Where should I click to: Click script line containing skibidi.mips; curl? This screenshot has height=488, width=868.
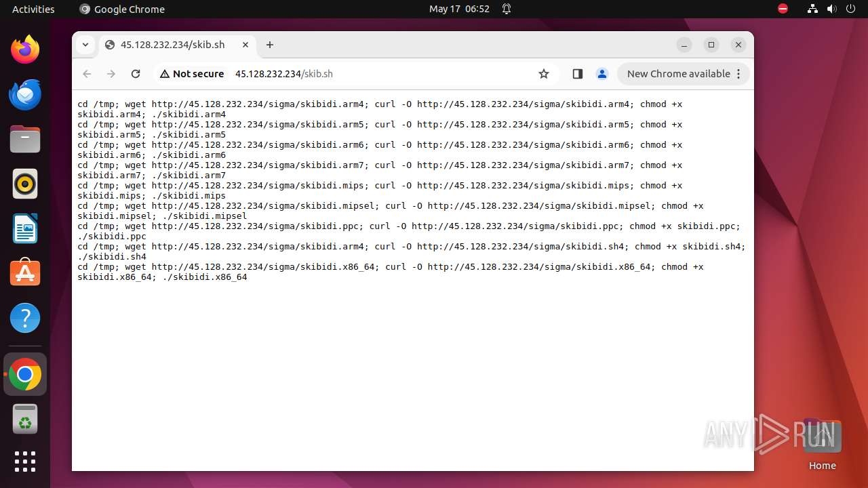(380, 186)
